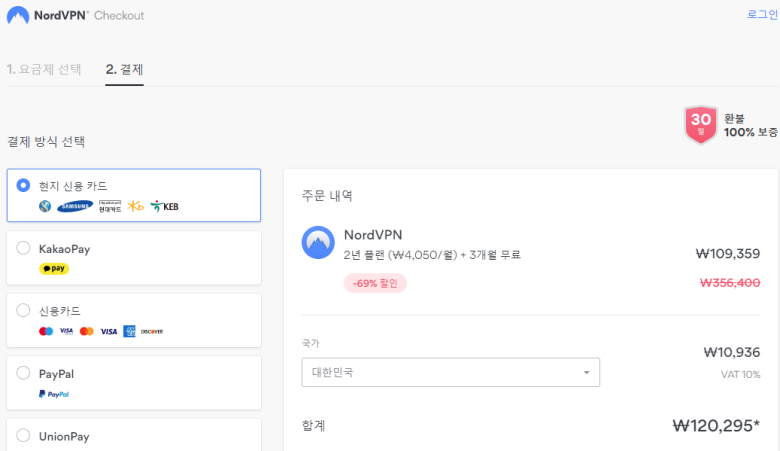Switch to the 2. 결제 tab

[124, 69]
